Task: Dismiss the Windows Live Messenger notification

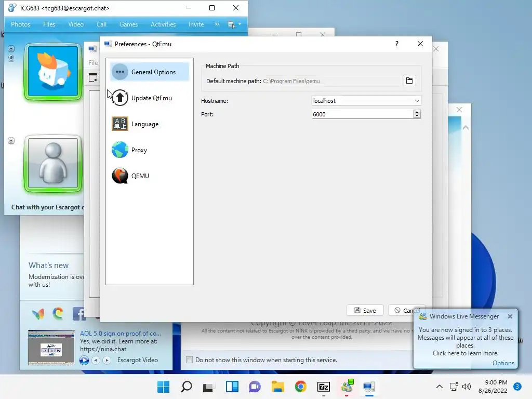Action: pyautogui.click(x=510, y=316)
